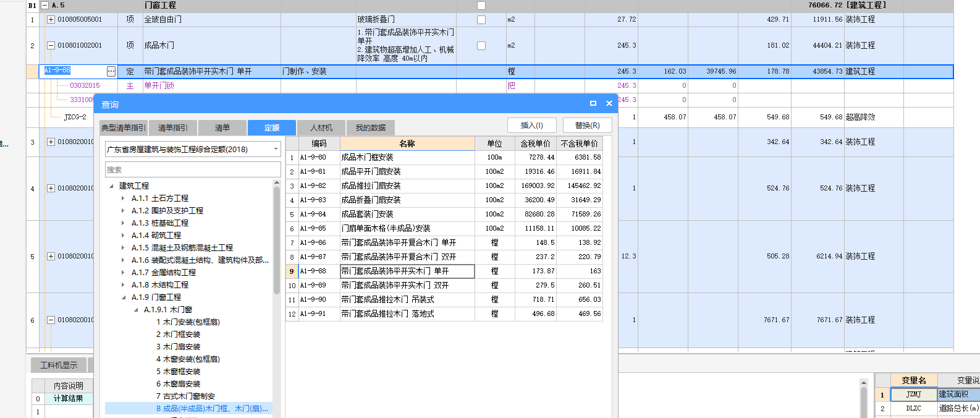980x418 pixels.
Task: Select the 定额 tab
Action: (x=272, y=128)
